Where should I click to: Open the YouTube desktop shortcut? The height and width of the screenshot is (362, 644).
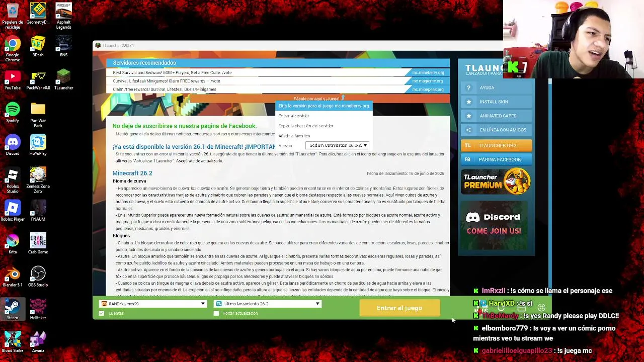[x=13, y=79]
